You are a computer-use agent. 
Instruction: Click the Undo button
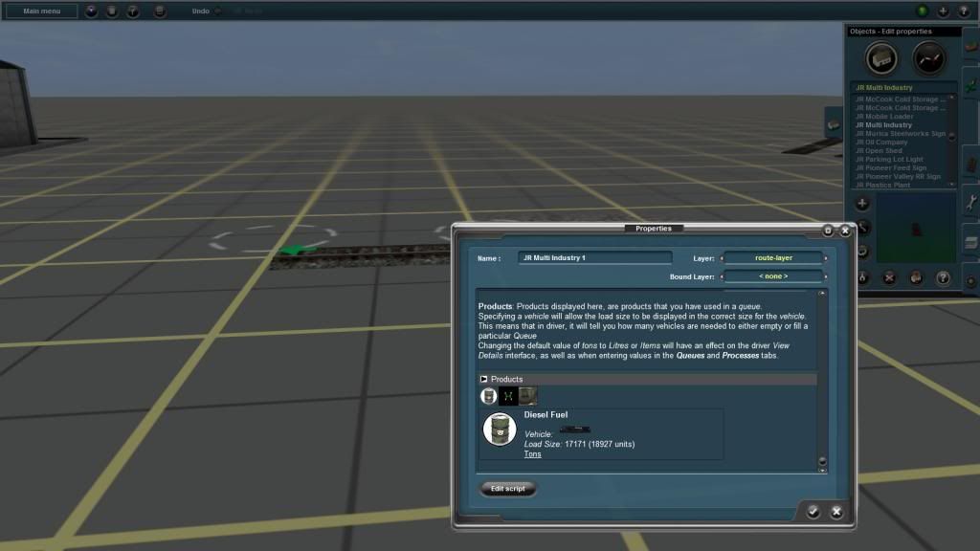(x=200, y=11)
